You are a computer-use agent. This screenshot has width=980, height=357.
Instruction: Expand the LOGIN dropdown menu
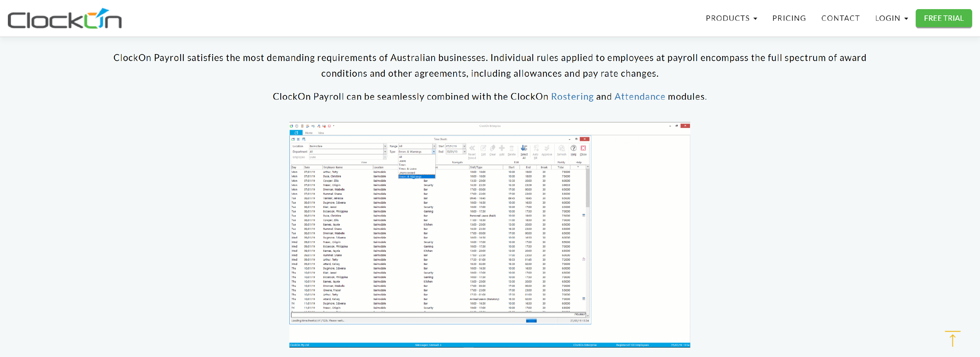[892, 18]
